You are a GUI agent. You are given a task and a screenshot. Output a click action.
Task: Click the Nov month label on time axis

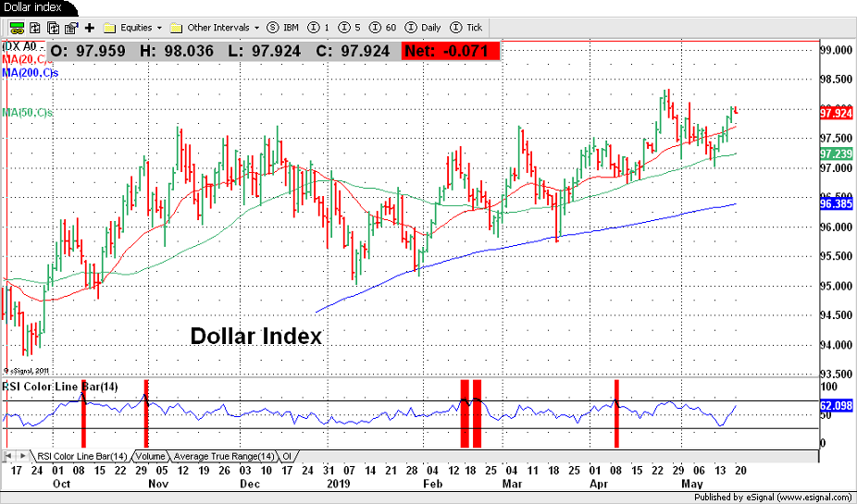point(158,484)
